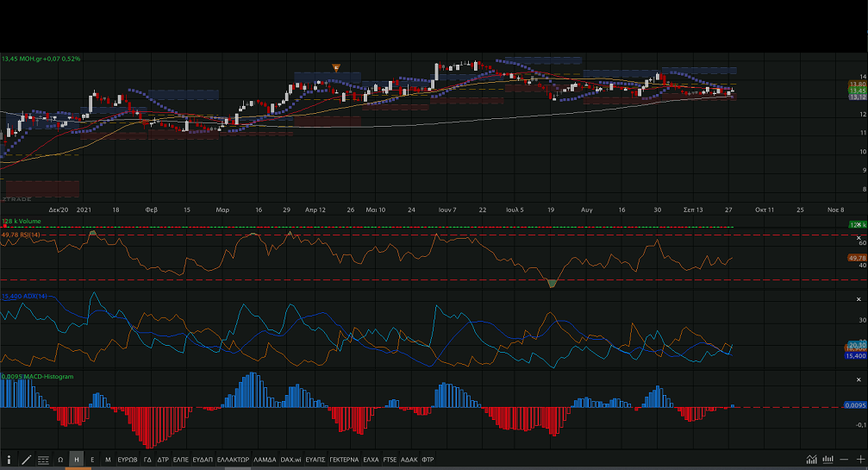
Task: Select the line drawing tool
Action: 26,460
